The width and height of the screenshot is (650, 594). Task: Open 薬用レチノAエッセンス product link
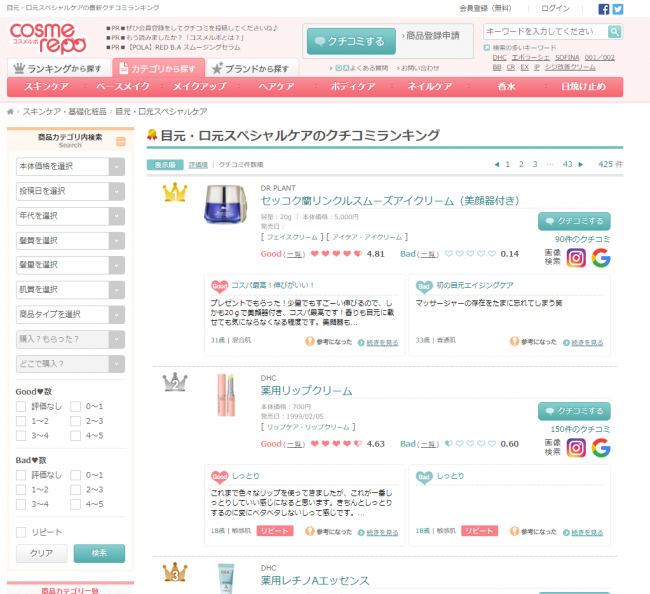(x=315, y=581)
